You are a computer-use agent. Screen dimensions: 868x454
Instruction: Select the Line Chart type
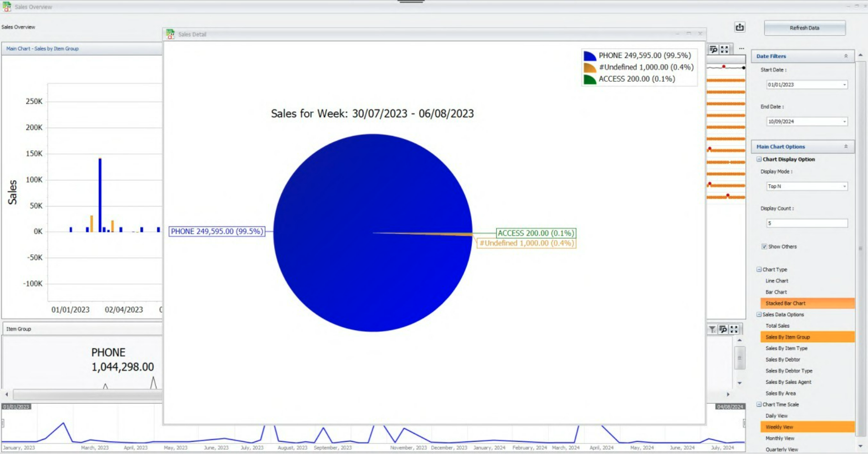776,281
